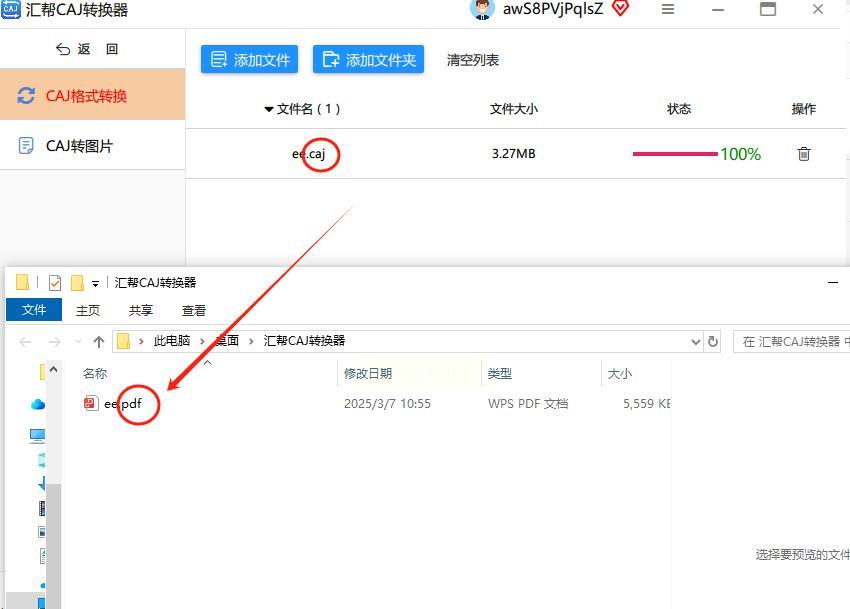Open the 文件 menu in Explorer

34,310
